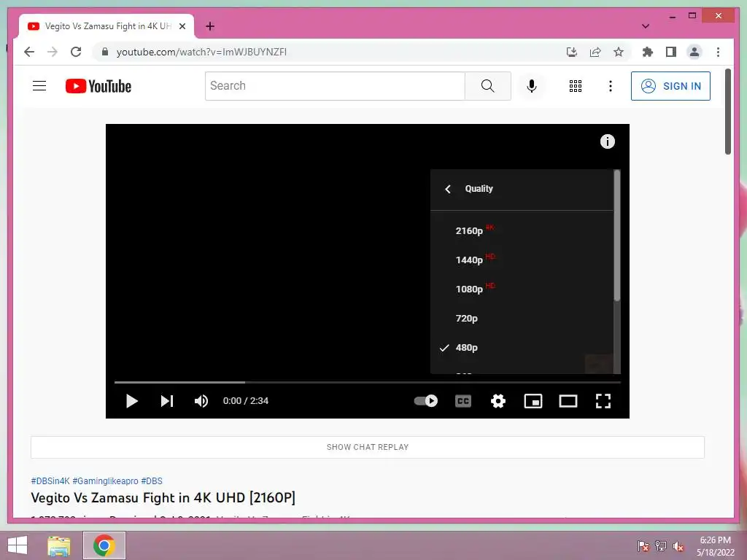
Task: Select 2160p 4K quality
Action: tap(522, 231)
